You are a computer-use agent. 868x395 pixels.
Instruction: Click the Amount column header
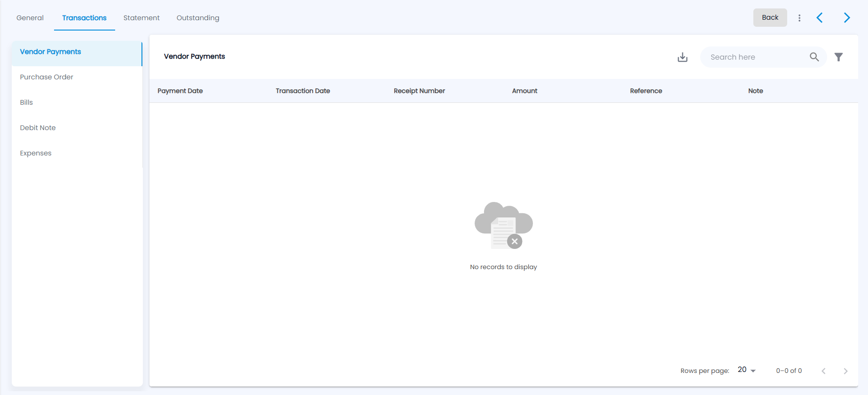pyautogui.click(x=524, y=91)
